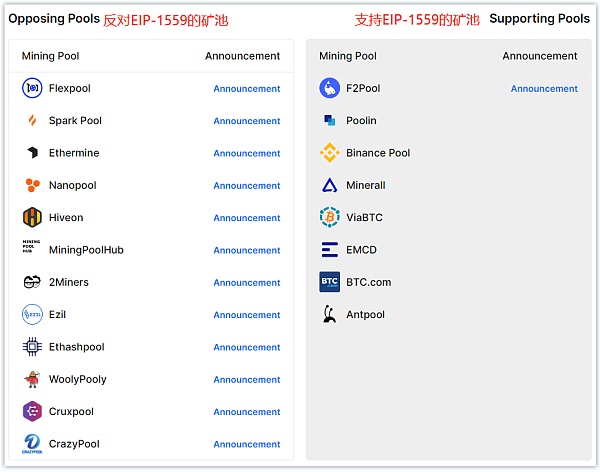Open the Ethashpool Announcement link
The height and width of the screenshot is (472, 600).
(247, 347)
